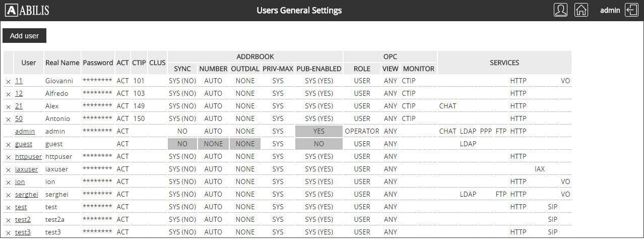Image resolution: width=644 pixels, height=239 pixels.
Task: Click the grey NONE NUMBER cell for guest
Action: pos(213,144)
